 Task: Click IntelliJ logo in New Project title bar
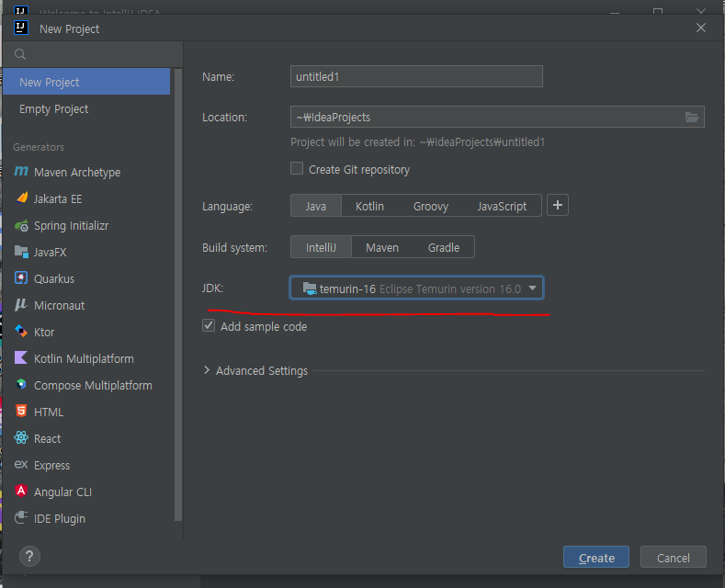21,28
